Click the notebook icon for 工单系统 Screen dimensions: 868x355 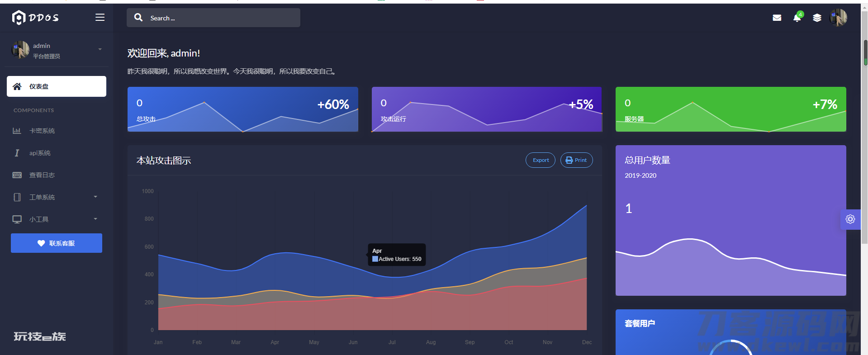(x=17, y=197)
